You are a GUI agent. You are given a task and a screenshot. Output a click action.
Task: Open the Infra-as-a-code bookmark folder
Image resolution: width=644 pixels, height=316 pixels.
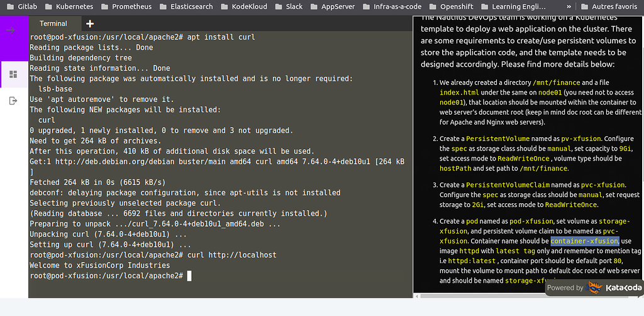pyautogui.click(x=391, y=6)
